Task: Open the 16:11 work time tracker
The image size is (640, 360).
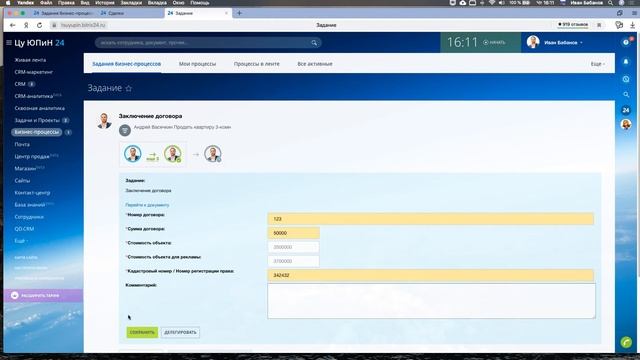Action: coord(462,42)
